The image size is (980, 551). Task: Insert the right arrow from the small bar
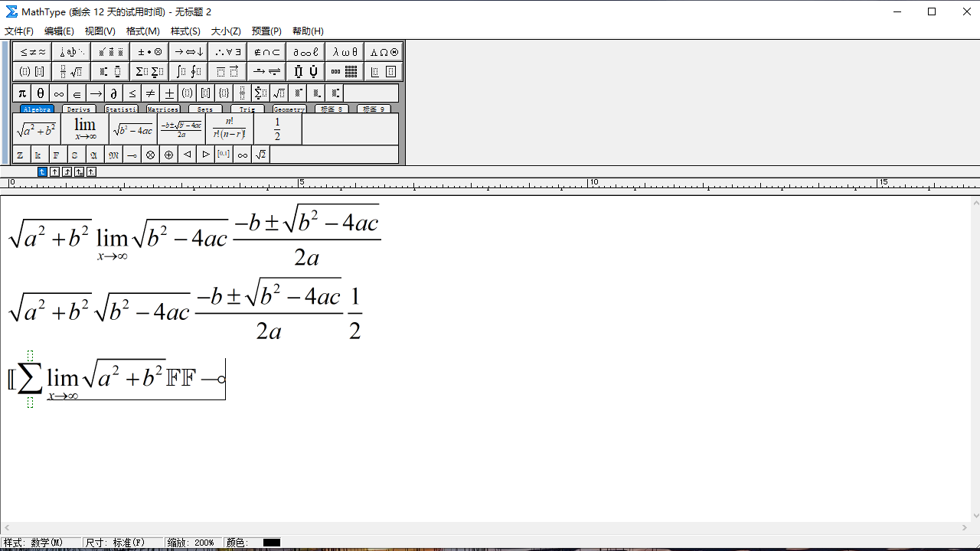pos(96,93)
